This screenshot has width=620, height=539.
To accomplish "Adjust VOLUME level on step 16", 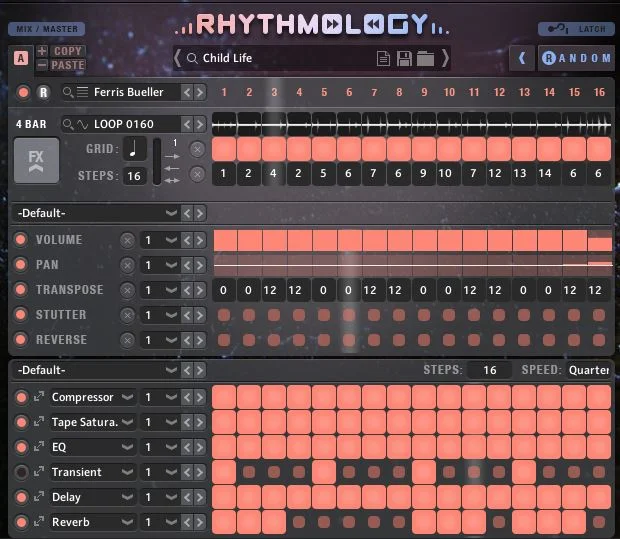I will coord(600,240).
